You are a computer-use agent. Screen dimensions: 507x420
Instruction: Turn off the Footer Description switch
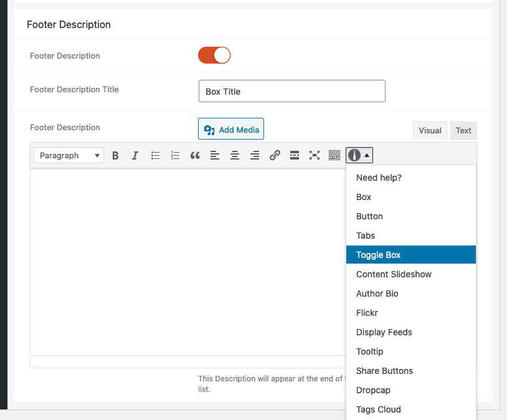point(214,55)
